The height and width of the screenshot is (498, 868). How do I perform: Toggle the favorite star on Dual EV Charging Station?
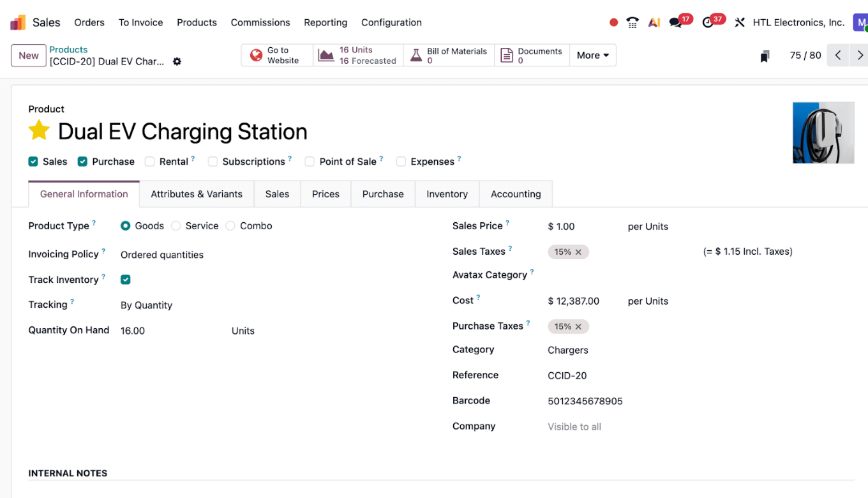point(38,130)
